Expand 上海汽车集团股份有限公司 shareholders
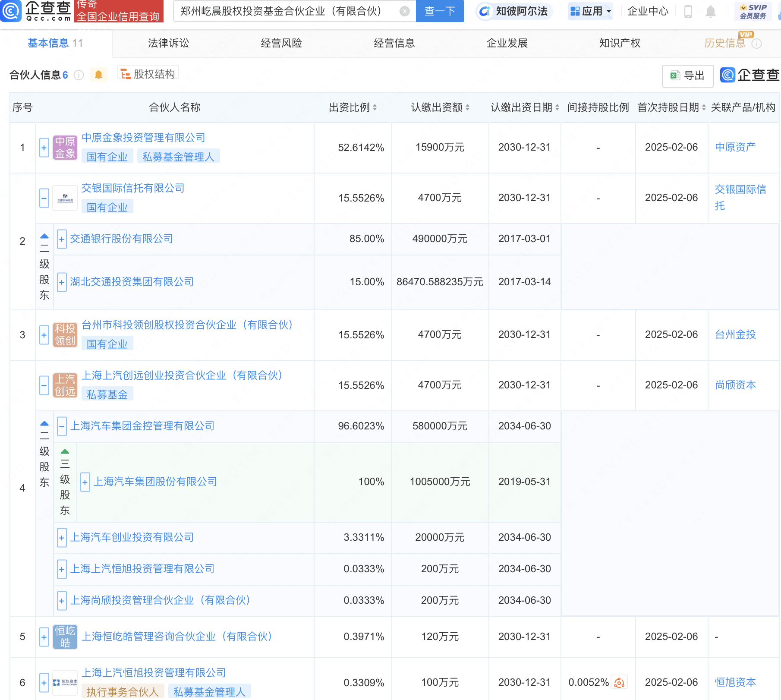The image size is (781, 700). [x=85, y=482]
